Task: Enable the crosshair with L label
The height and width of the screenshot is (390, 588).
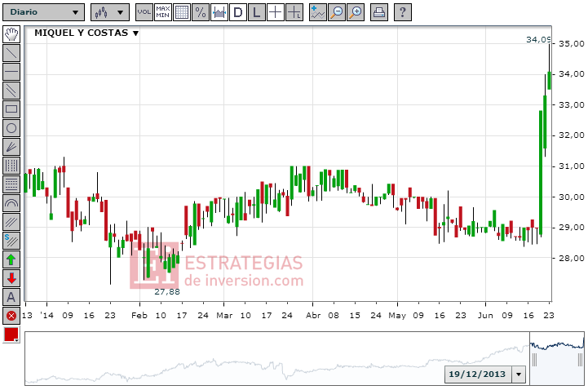Action: (294, 12)
